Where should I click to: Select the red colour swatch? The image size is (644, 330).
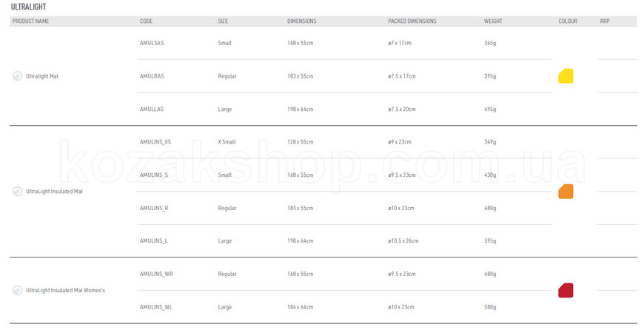[x=566, y=290]
